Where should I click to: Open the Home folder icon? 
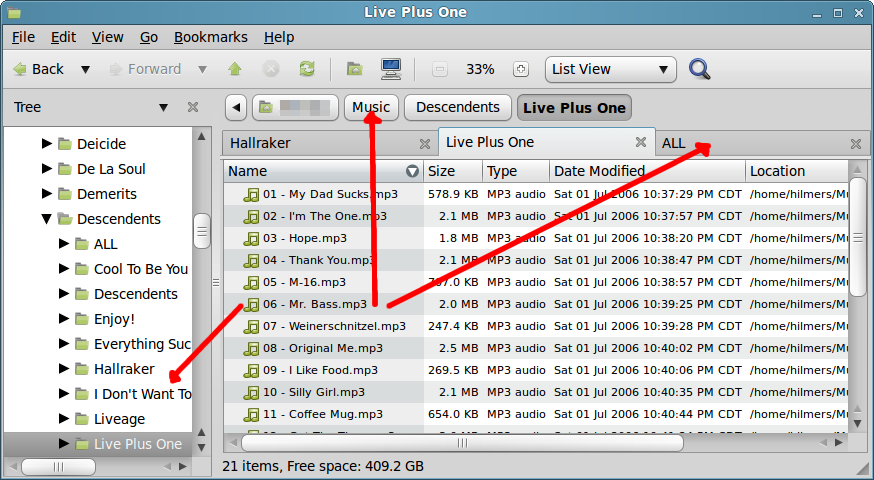click(x=354, y=69)
